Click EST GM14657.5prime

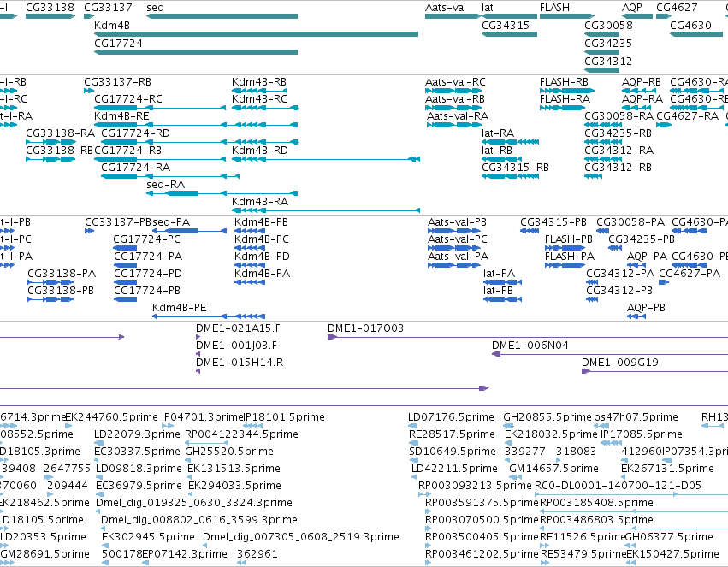coord(553,469)
